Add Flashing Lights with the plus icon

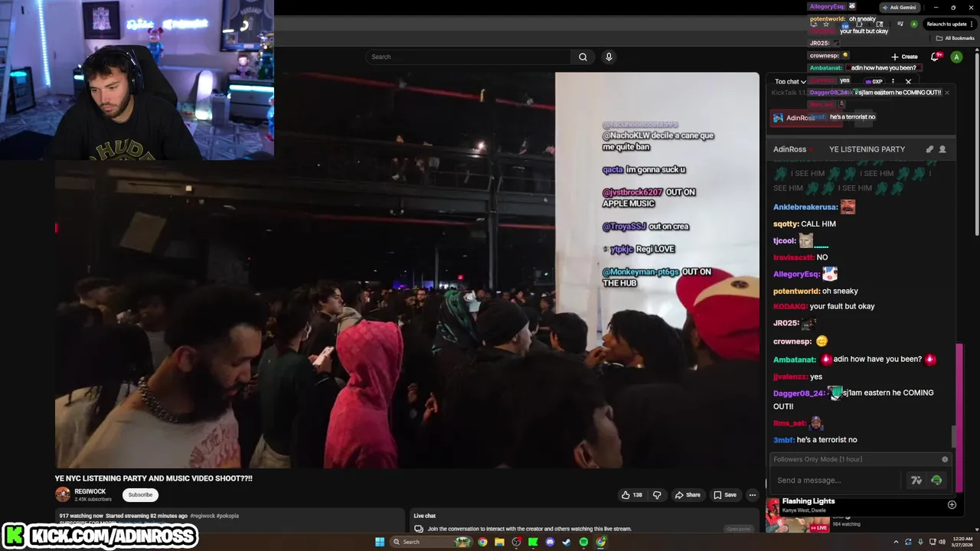click(952, 504)
